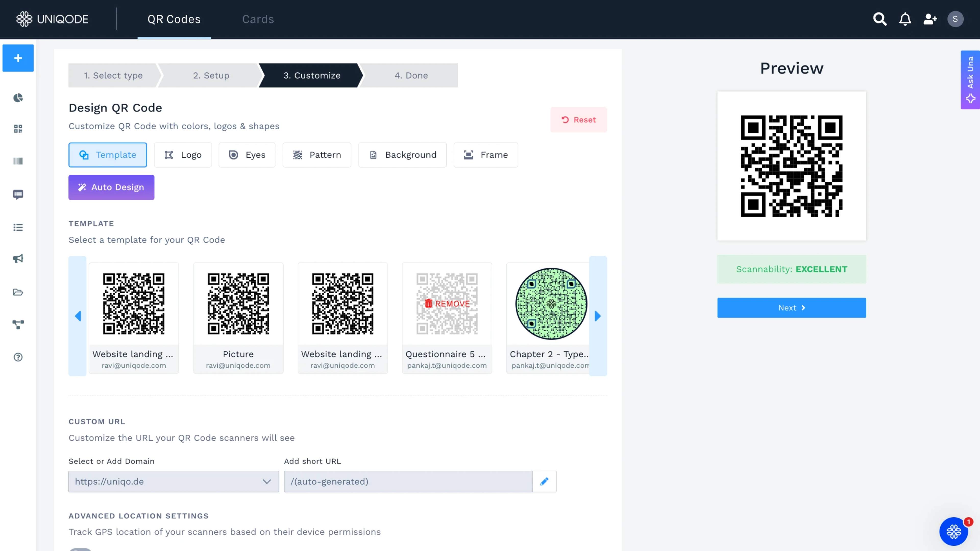
Task: Switch to QR Codes tab
Action: pyautogui.click(x=174, y=19)
